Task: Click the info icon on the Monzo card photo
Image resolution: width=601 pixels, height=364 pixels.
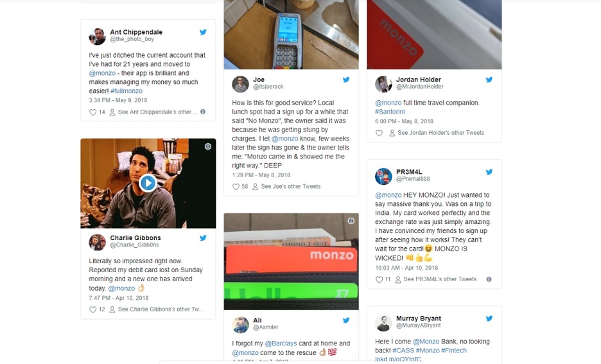Action: coord(351,221)
